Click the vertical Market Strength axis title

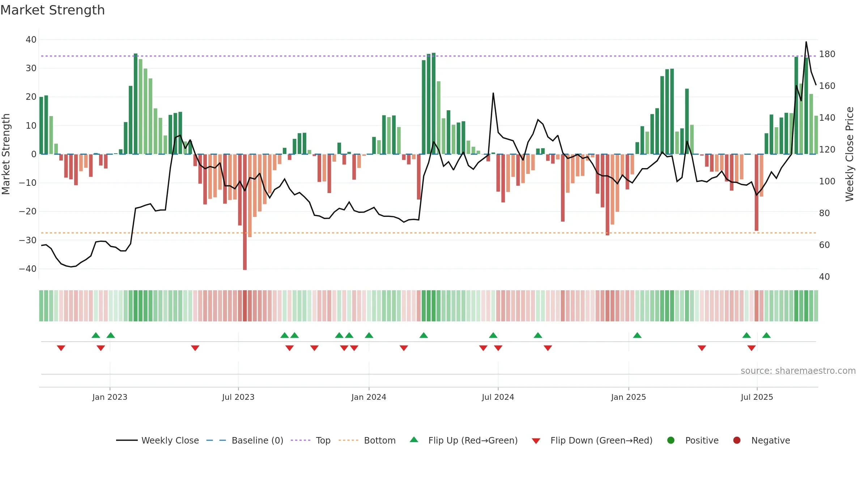[6, 154]
